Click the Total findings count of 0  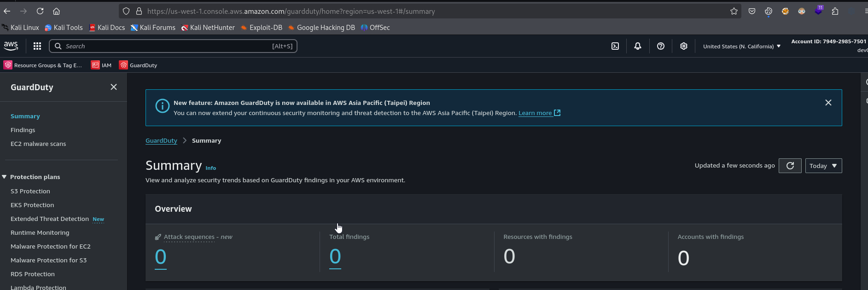pos(335,256)
